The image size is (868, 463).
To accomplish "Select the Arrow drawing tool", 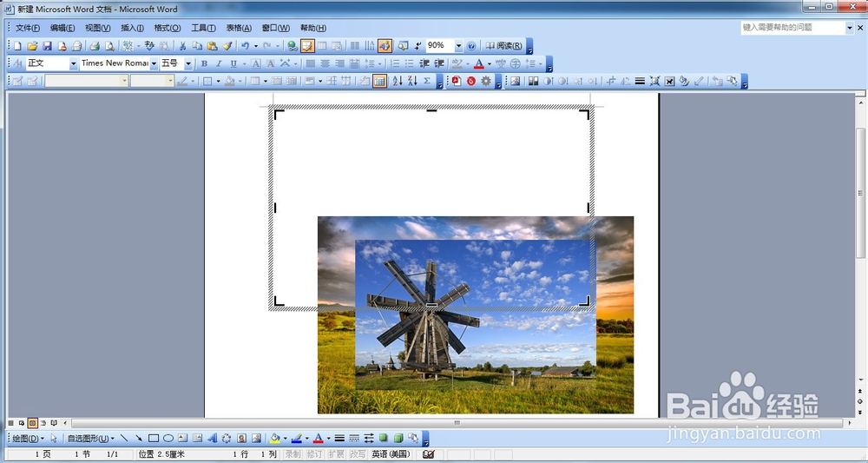I will coord(138,438).
